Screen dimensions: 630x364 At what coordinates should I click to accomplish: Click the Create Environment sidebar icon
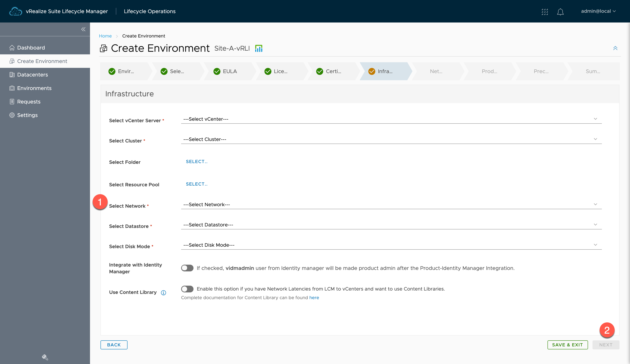(12, 61)
